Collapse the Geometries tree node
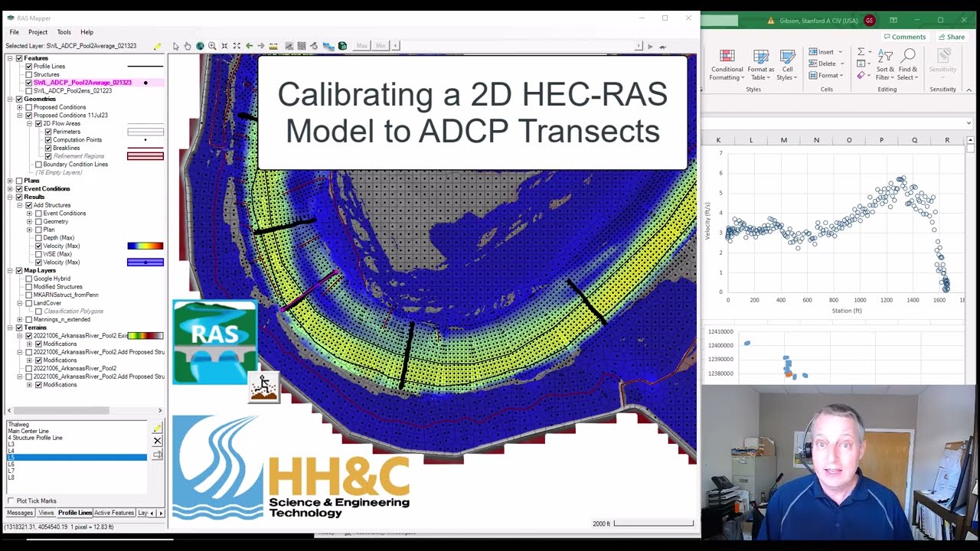 pyautogui.click(x=10, y=99)
